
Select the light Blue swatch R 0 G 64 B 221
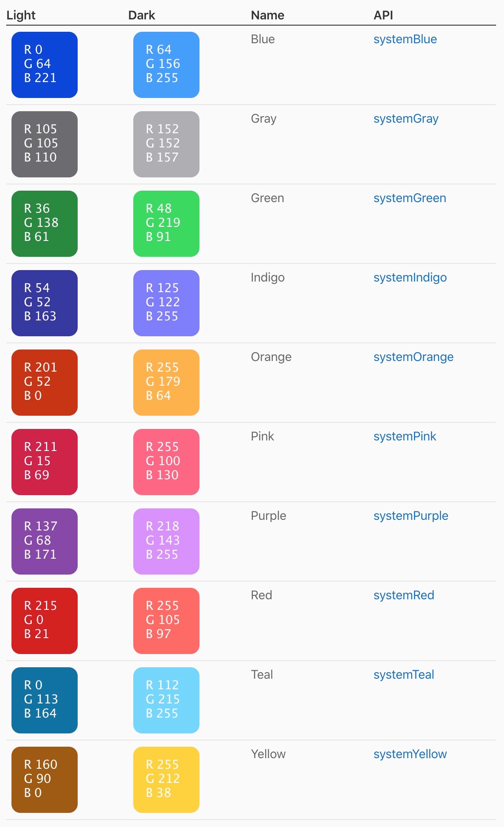pos(45,65)
